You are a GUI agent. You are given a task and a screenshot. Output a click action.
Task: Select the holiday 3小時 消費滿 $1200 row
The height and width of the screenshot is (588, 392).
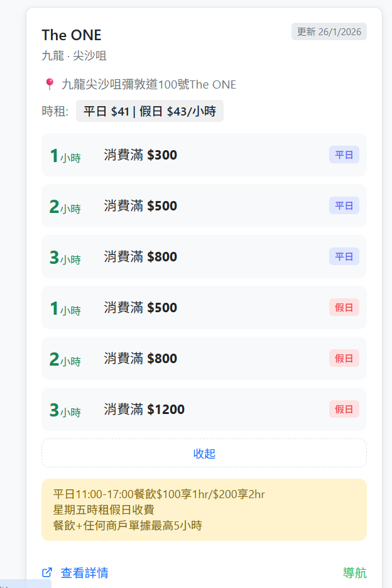[x=204, y=410]
